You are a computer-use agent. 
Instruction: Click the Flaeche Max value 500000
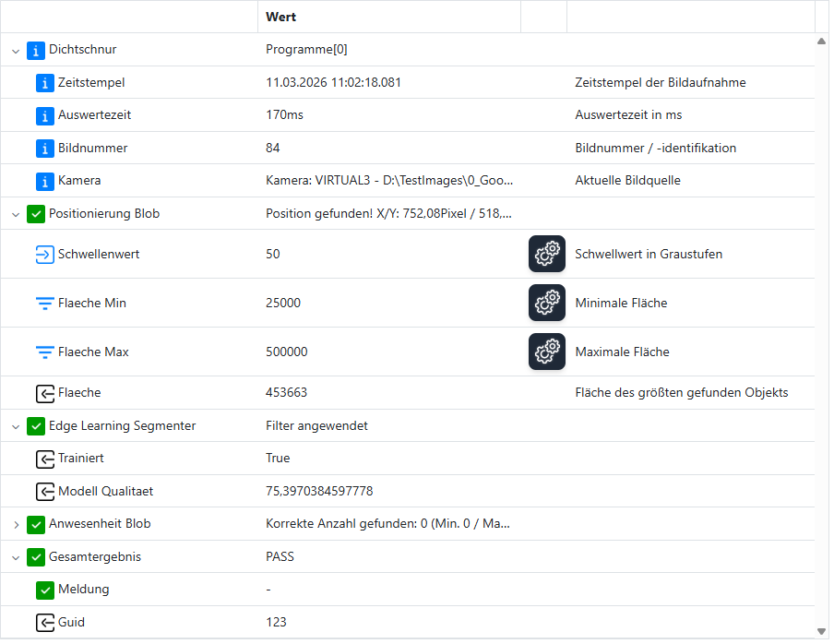coord(287,352)
